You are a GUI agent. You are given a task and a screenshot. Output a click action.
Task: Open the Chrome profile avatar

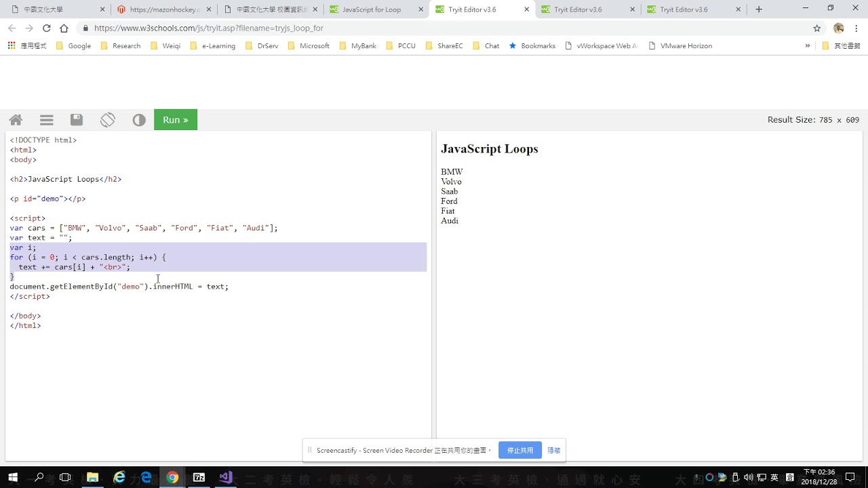pyautogui.click(x=839, y=28)
